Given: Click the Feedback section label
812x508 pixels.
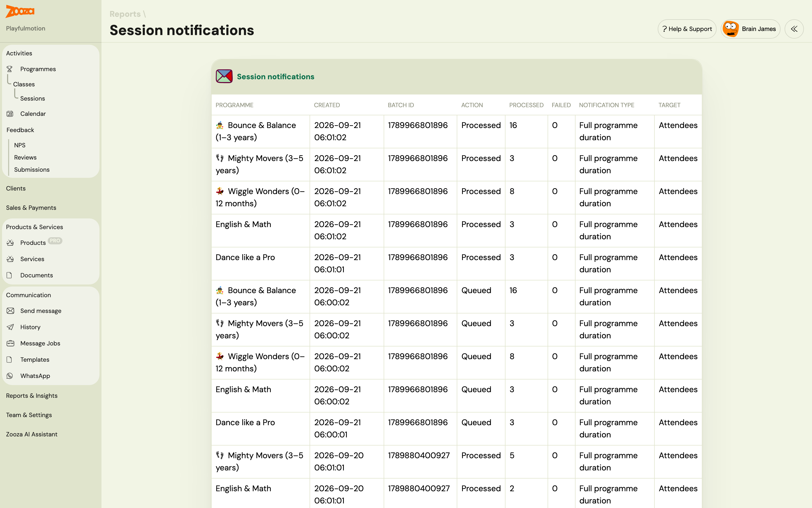Looking at the screenshot, I should click(x=20, y=130).
